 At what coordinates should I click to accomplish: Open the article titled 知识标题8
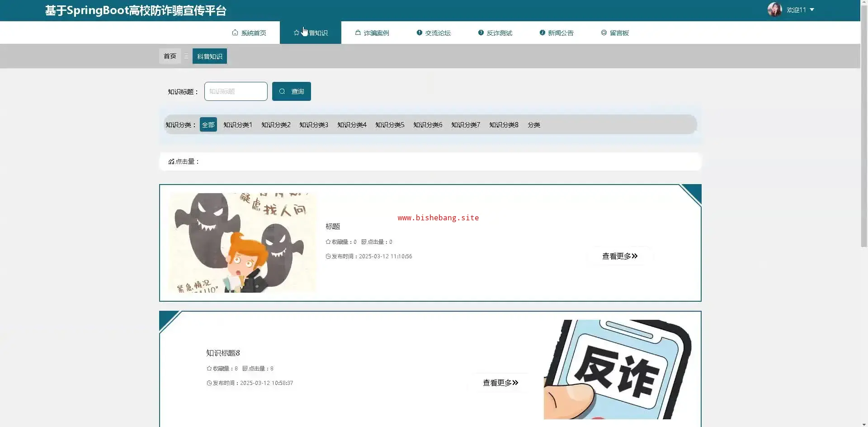pos(223,353)
